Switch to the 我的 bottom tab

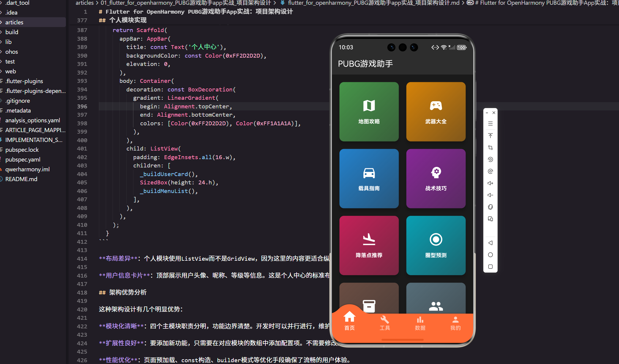(455, 323)
